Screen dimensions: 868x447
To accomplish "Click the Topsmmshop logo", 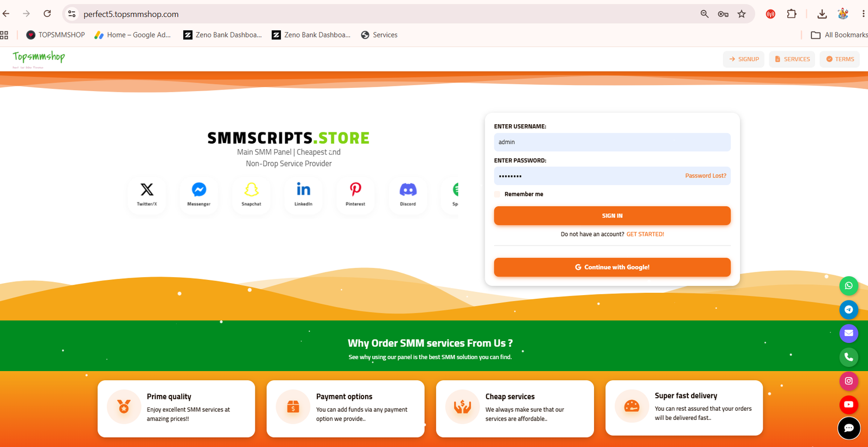I will point(39,59).
